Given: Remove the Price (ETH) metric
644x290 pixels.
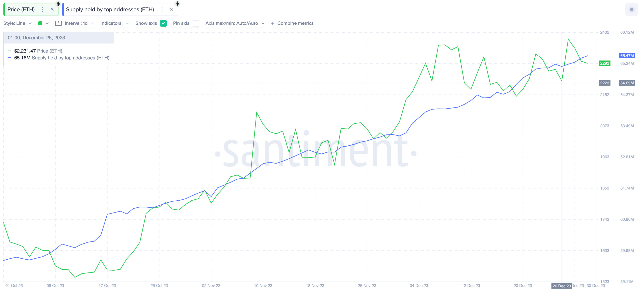Looking at the screenshot, I should click(52, 9).
